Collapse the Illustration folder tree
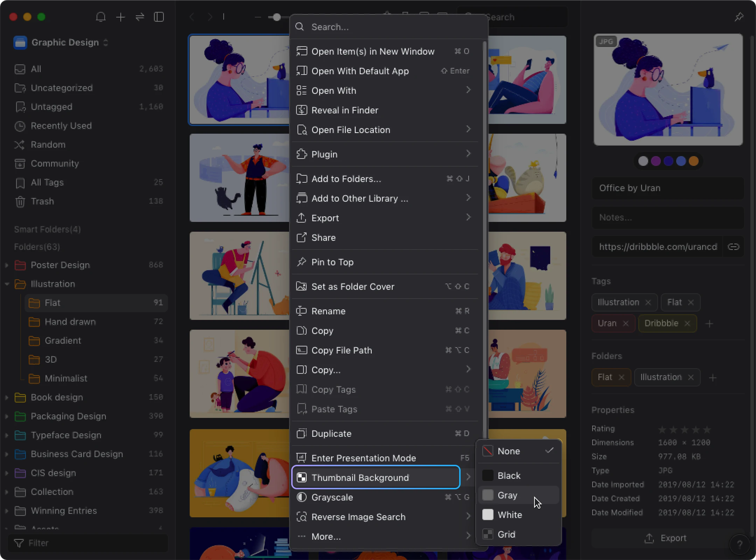 click(x=7, y=284)
